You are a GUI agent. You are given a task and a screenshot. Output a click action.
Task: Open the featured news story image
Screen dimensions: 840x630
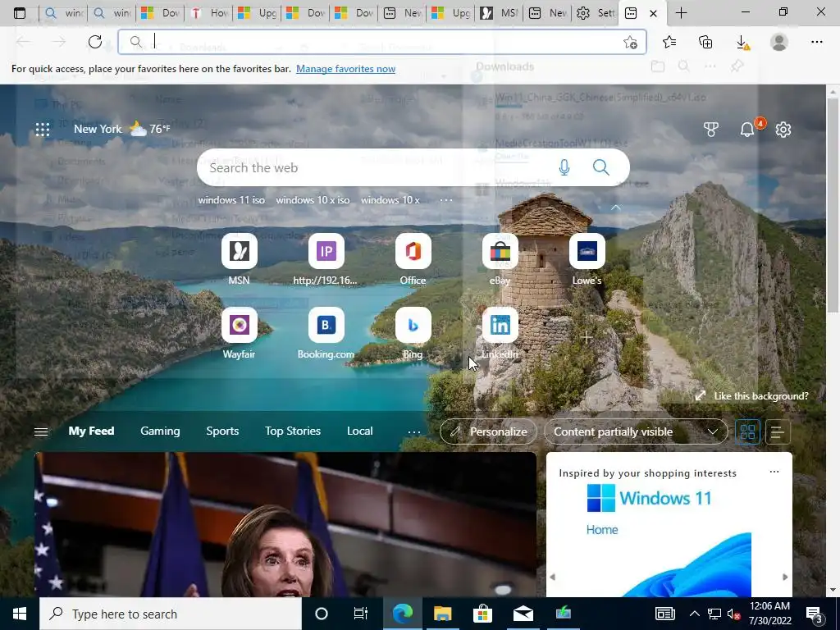point(285,524)
